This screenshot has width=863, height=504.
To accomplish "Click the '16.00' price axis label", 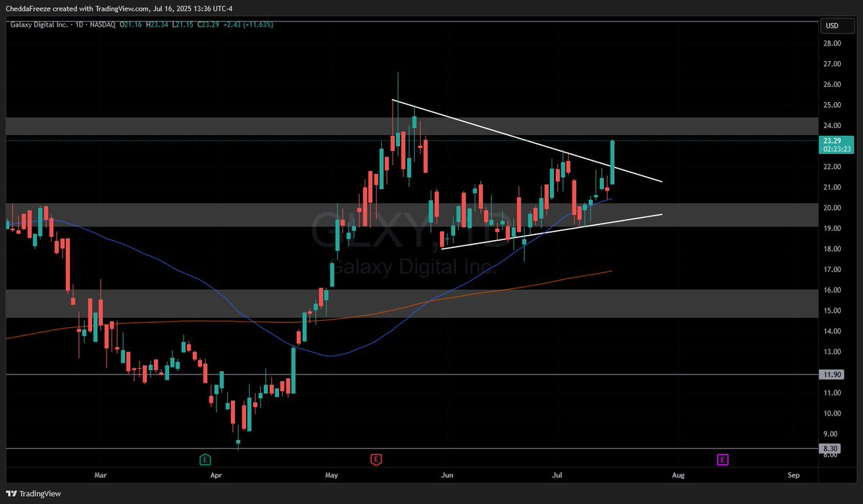I will (x=832, y=290).
